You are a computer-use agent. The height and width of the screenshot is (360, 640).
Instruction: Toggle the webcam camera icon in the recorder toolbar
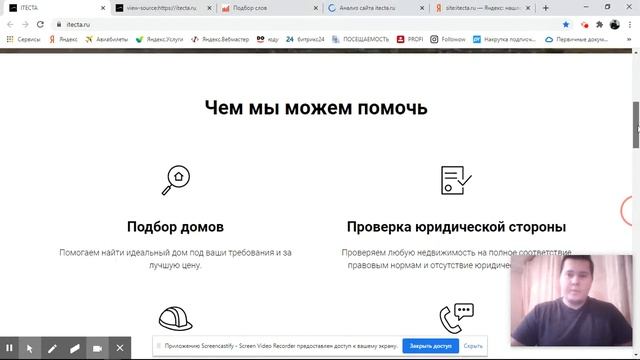click(97, 348)
